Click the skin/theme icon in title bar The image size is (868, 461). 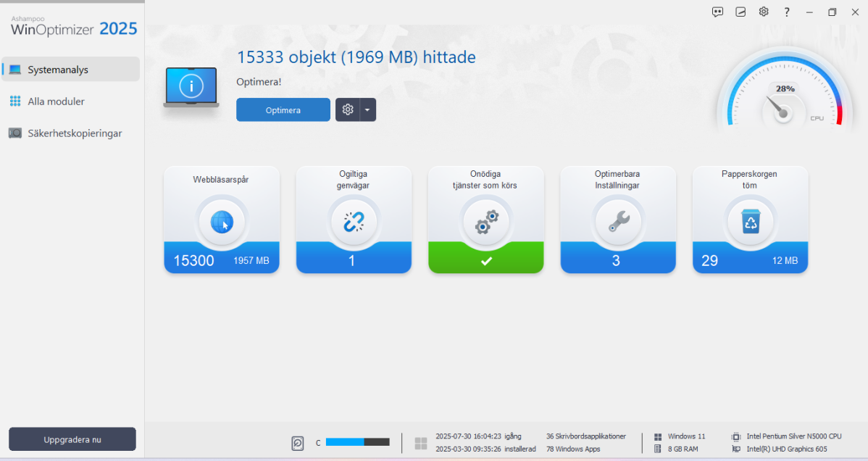(740, 12)
